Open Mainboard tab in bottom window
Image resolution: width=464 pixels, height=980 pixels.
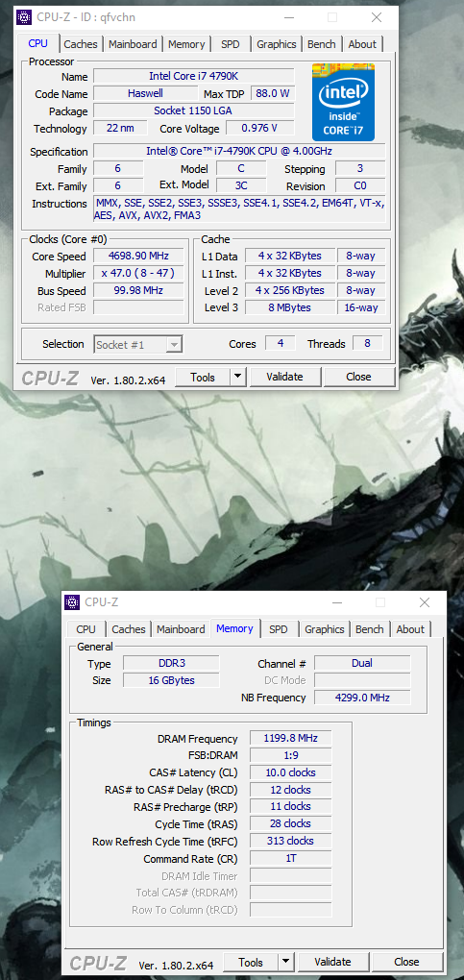181,629
